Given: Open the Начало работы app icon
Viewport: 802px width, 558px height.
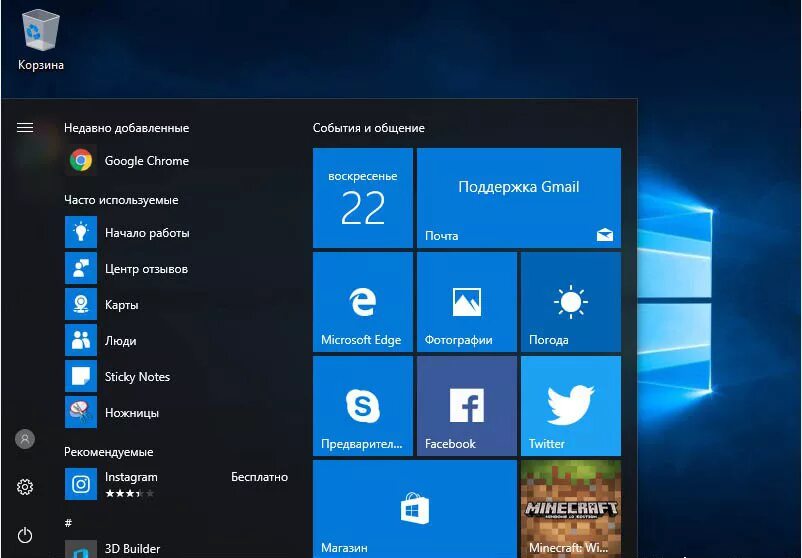Looking at the screenshot, I should pyautogui.click(x=81, y=232).
